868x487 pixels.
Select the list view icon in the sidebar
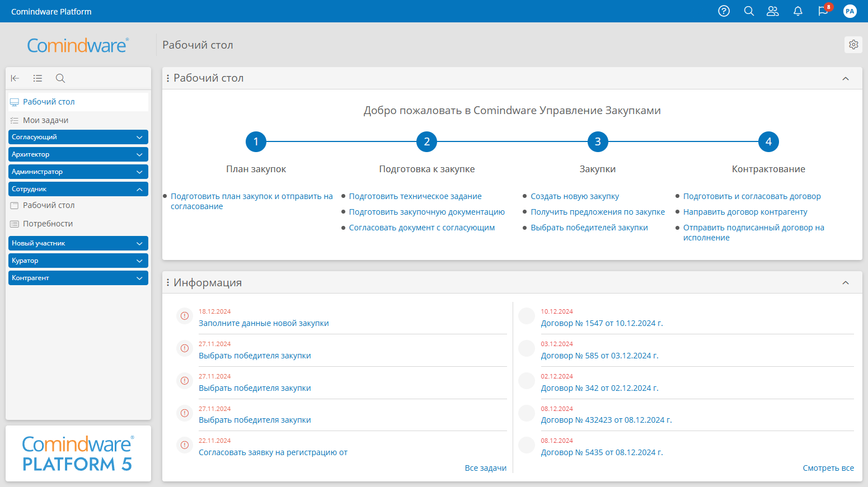click(x=37, y=78)
